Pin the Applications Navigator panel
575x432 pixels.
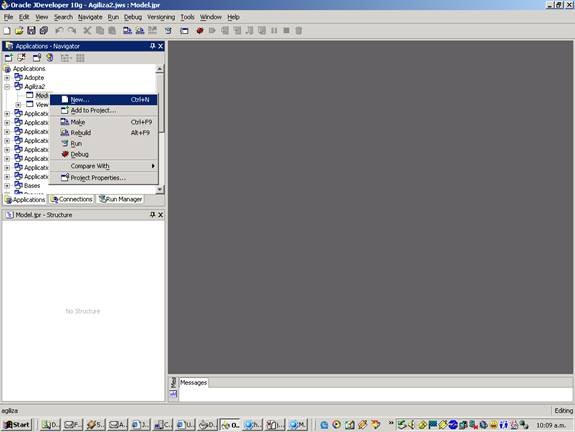(x=153, y=46)
